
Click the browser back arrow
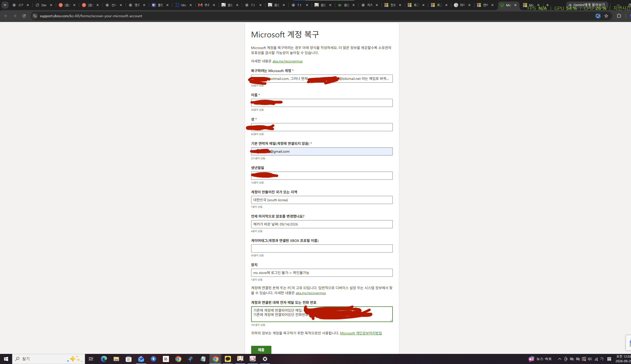6,16
